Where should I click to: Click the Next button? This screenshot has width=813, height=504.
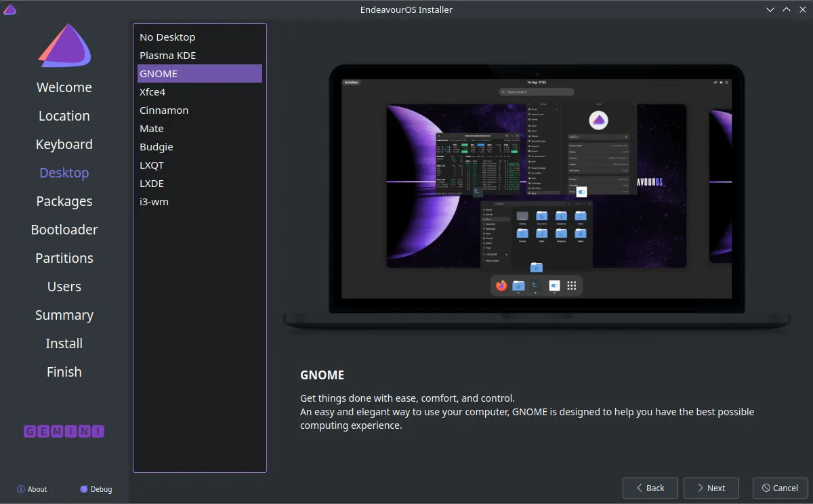[711, 488]
